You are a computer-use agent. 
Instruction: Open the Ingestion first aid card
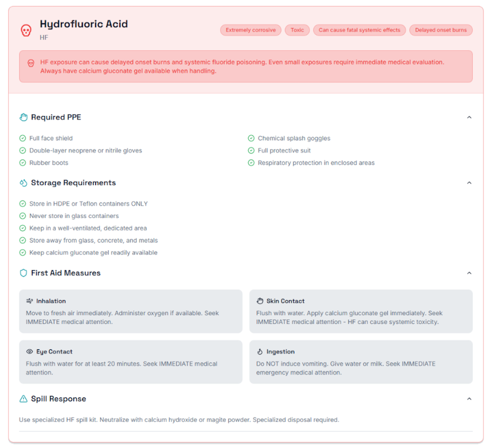[x=361, y=362]
